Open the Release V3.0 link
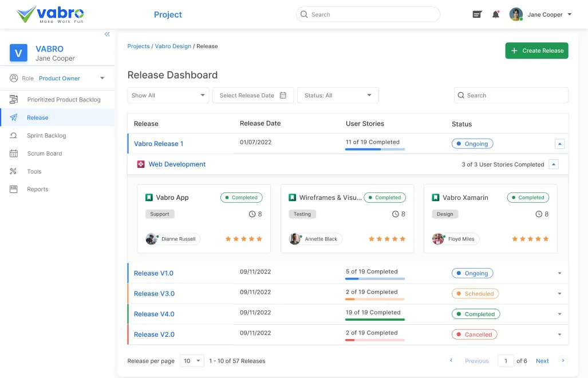This screenshot has width=588, height=378. click(154, 294)
